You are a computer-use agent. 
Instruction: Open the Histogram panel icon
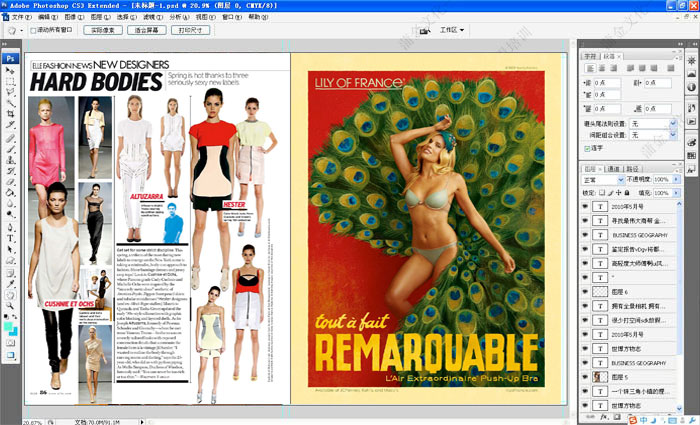(x=692, y=74)
